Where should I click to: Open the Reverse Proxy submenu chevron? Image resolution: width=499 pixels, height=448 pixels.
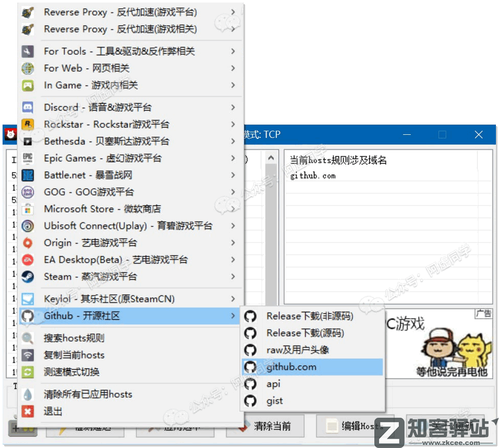(233, 12)
